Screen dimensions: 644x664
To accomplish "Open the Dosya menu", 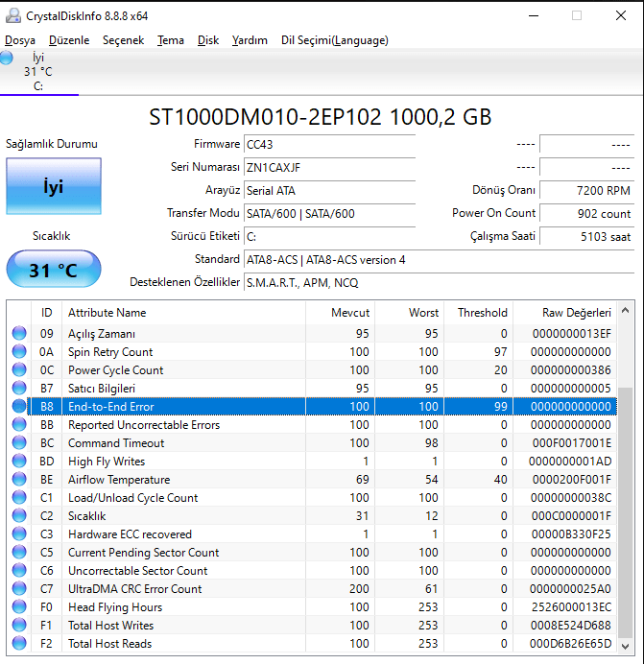I will (x=20, y=40).
